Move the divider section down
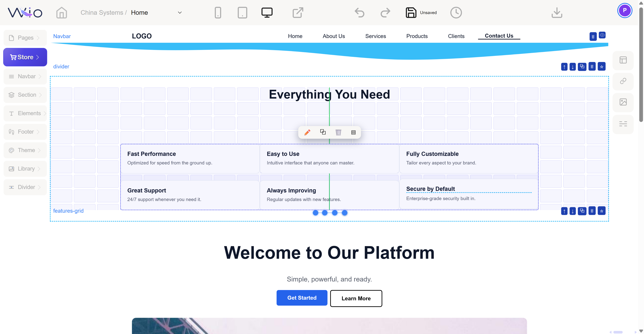The height and width of the screenshot is (334, 644). [x=572, y=67]
